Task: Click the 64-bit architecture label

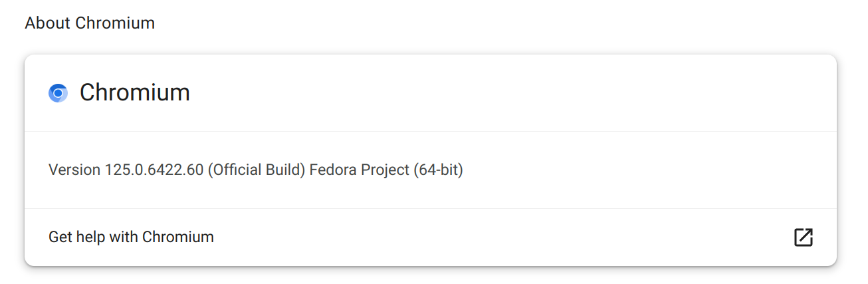Action: 439,170
